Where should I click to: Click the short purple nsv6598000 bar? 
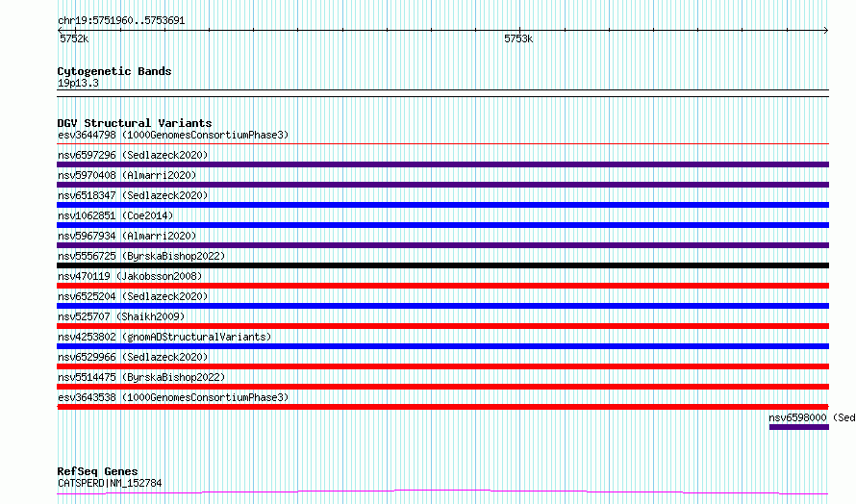coord(799,427)
